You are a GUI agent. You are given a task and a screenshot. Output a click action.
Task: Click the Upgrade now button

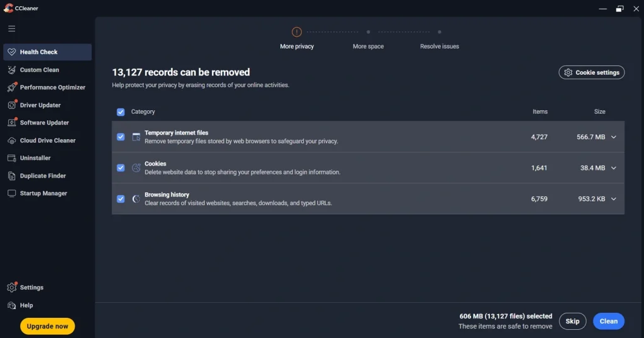(48, 326)
